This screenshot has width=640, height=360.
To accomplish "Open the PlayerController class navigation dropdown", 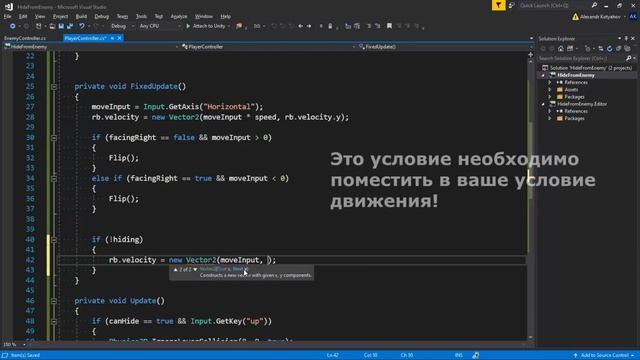I will point(268,47).
